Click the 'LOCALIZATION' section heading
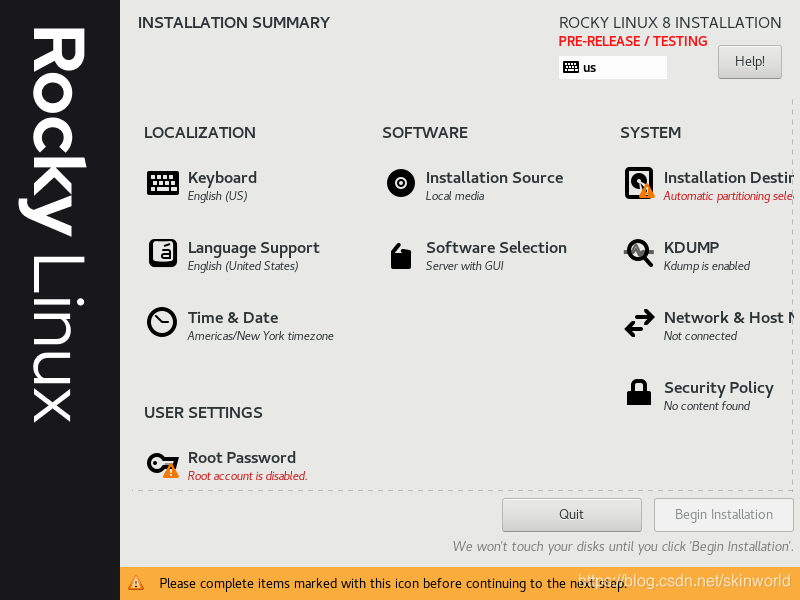The width and height of the screenshot is (800, 600). [x=200, y=133]
